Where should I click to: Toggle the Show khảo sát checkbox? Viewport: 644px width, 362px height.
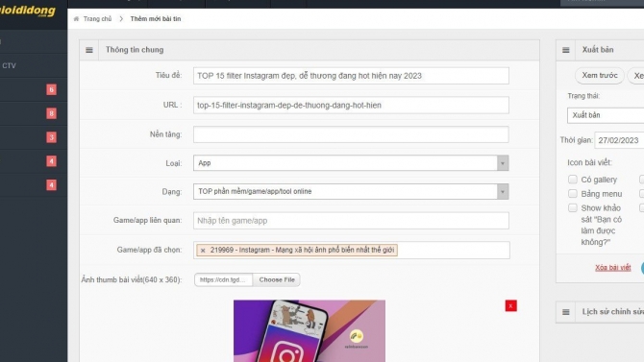[x=573, y=207]
